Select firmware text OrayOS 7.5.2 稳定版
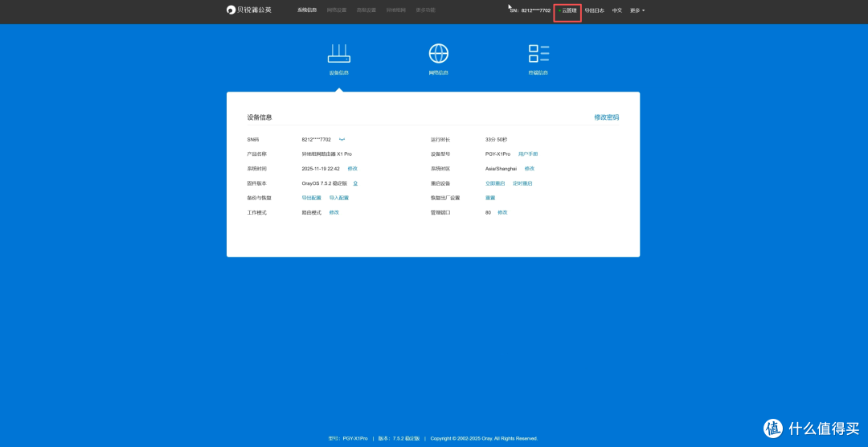 [325, 183]
